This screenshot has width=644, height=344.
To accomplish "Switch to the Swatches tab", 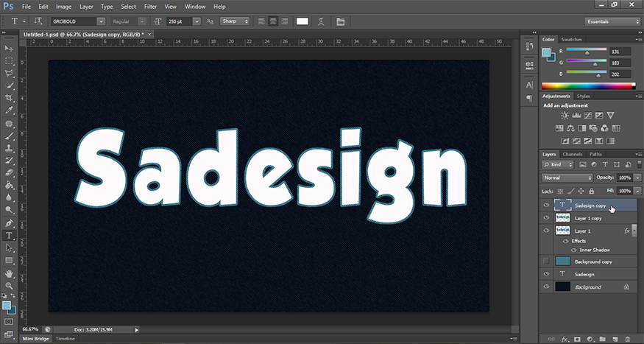I will tap(571, 40).
